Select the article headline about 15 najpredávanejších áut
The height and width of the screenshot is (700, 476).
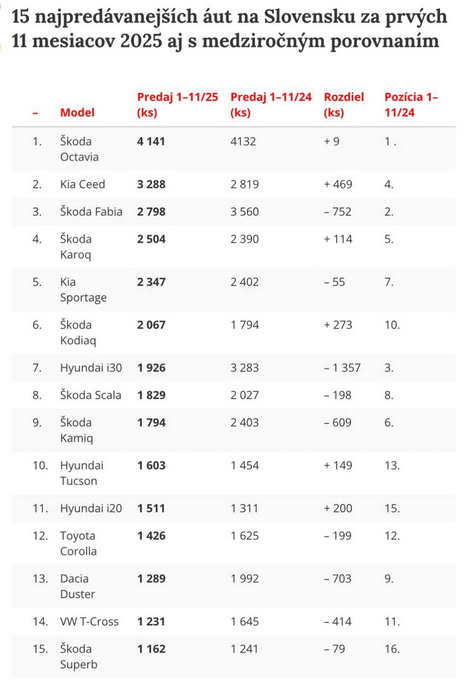(229, 29)
